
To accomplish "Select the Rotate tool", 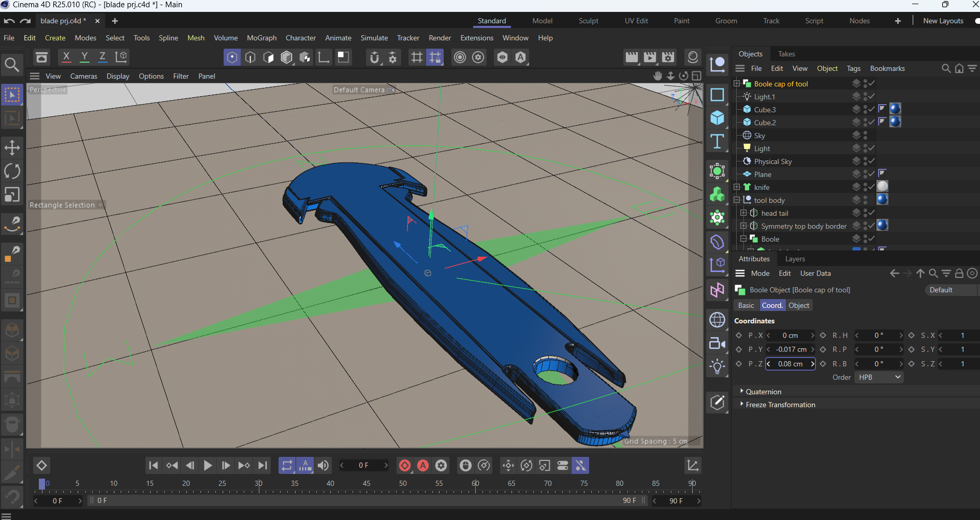I will (x=12, y=171).
